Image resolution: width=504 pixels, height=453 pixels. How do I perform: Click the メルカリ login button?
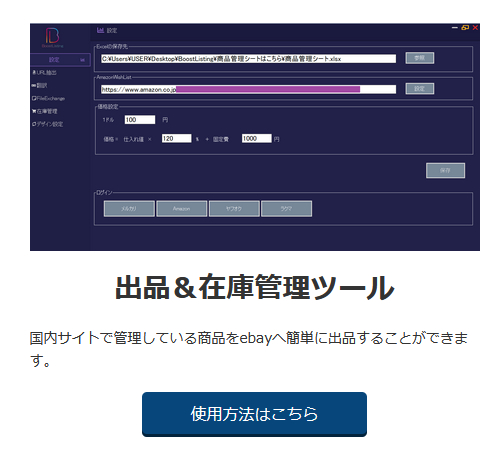click(x=129, y=209)
